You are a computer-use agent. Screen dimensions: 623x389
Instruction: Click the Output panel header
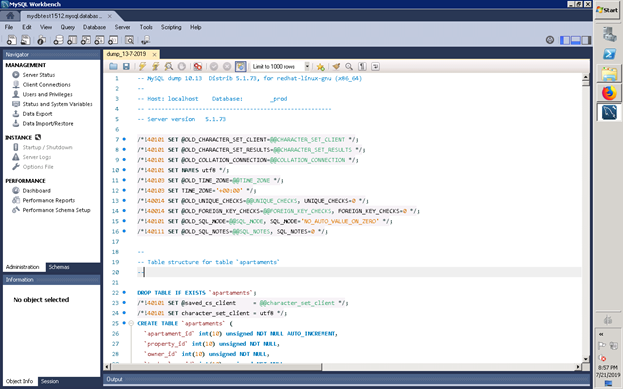(x=346, y=379)
